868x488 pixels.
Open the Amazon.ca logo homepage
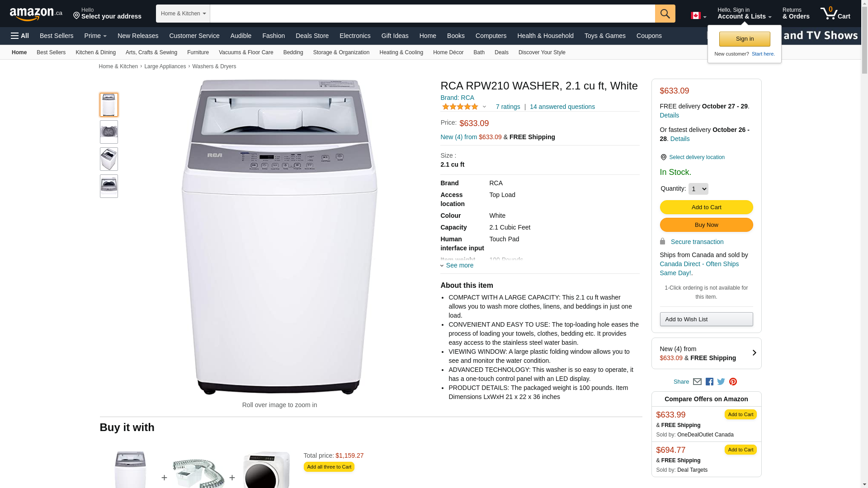(36, 14)
